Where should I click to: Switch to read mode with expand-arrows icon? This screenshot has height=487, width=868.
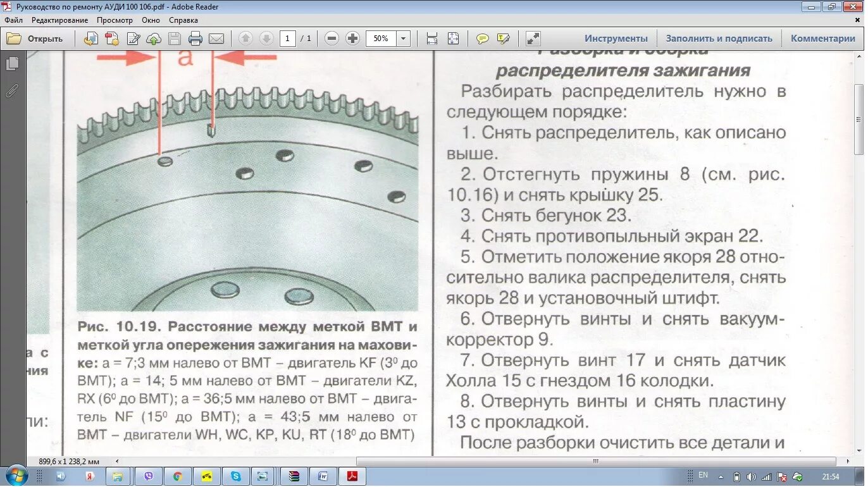[x=533, y=39]
